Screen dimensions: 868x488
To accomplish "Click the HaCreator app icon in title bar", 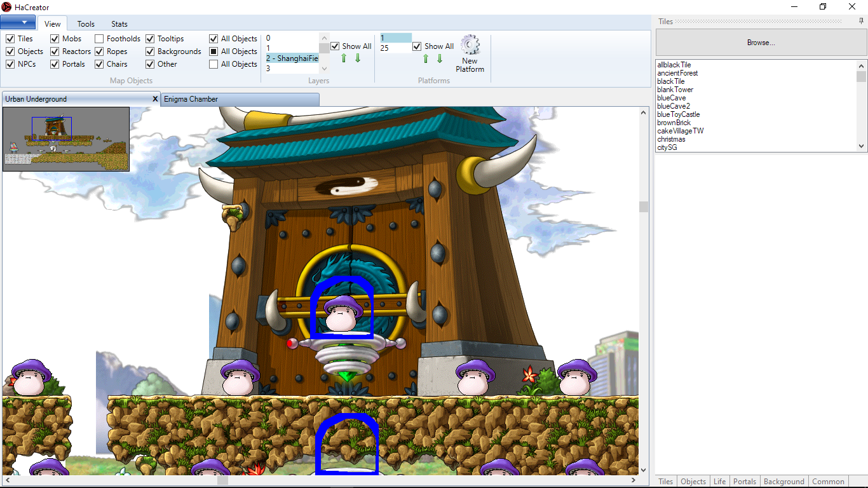I will (6, 7).
